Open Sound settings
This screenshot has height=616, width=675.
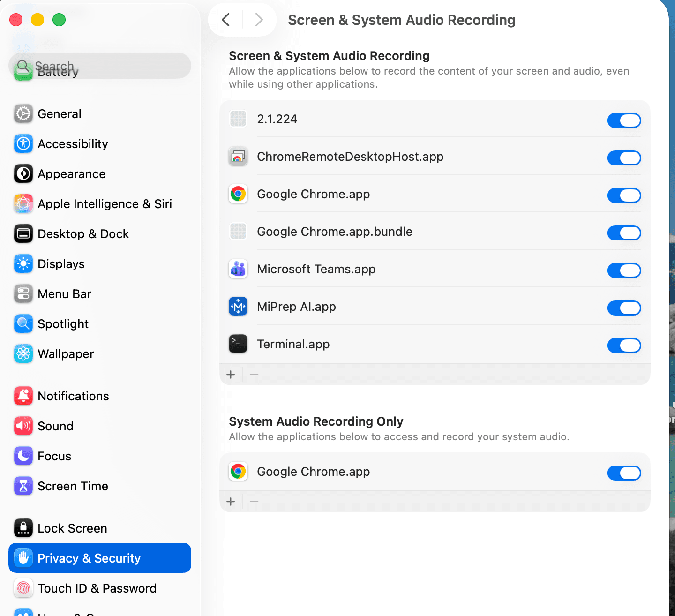tap(100, 426)
